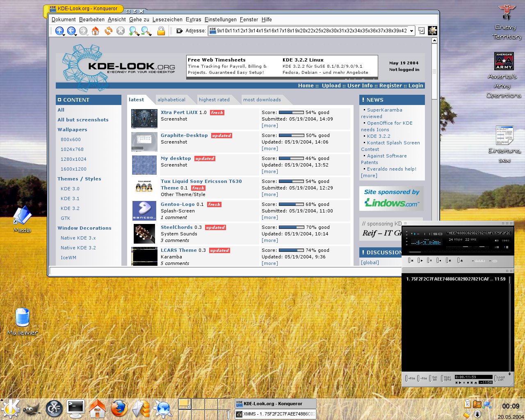
Task: Switch to the highest rated tab
Action: click(x=214, y=100)
